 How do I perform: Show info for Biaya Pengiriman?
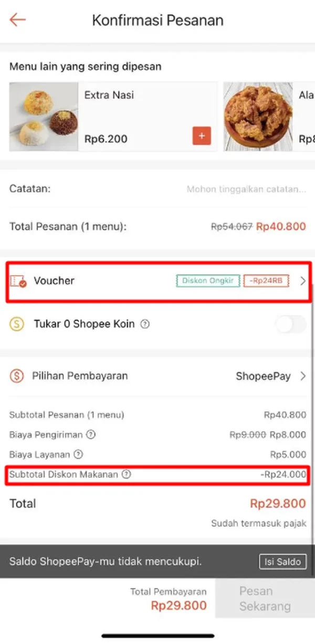pyautogui.click(x=91, y=435)
